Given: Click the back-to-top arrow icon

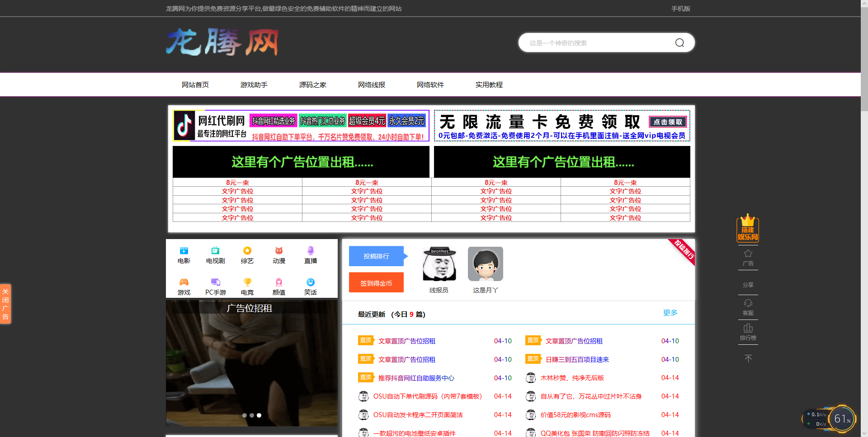Looking at the screenshot, I should pos(748,358).
